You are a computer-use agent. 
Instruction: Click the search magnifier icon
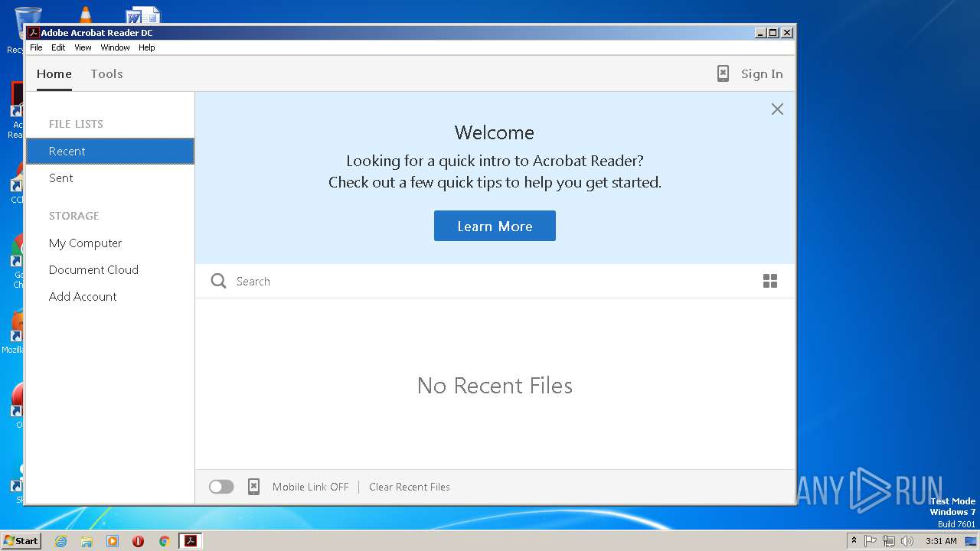[x=218, y=281]
